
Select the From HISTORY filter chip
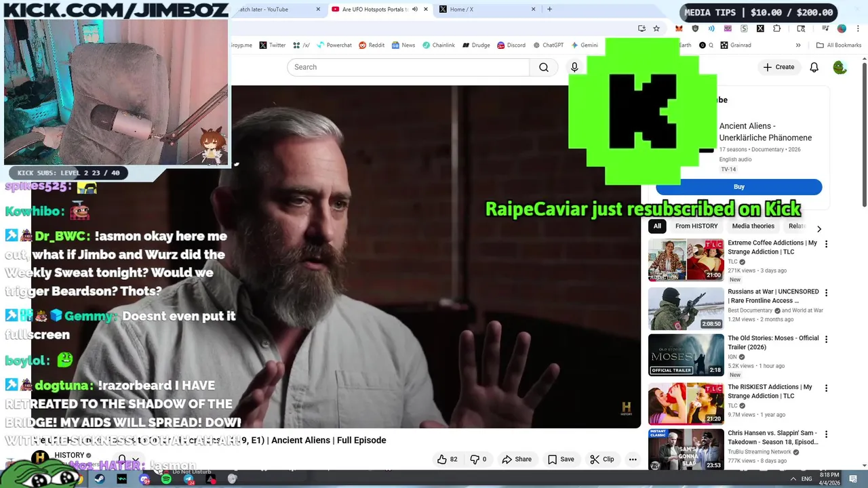coord(696,226)
